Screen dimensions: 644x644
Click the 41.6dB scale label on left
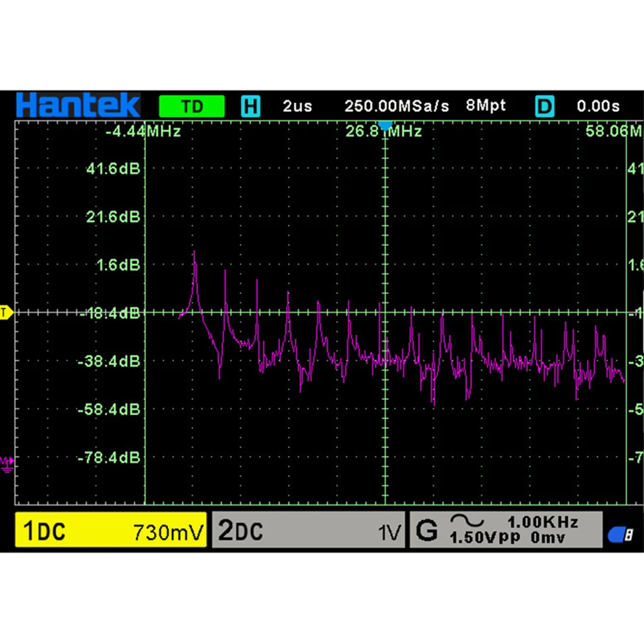(113, 169)
